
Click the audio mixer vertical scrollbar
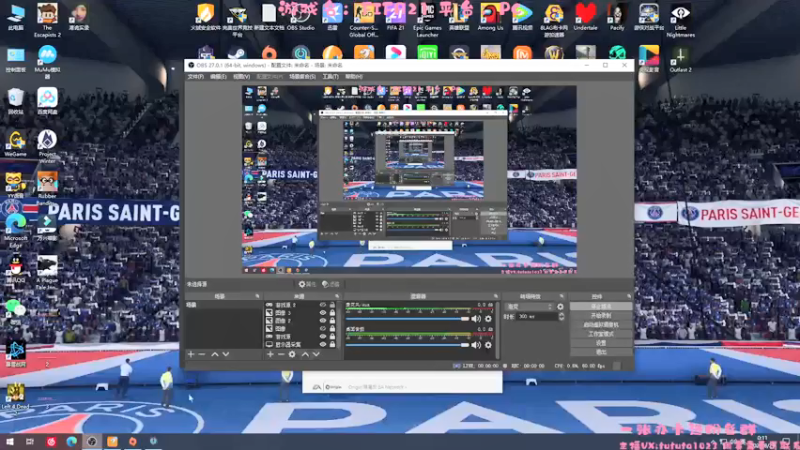pos(497,329)
